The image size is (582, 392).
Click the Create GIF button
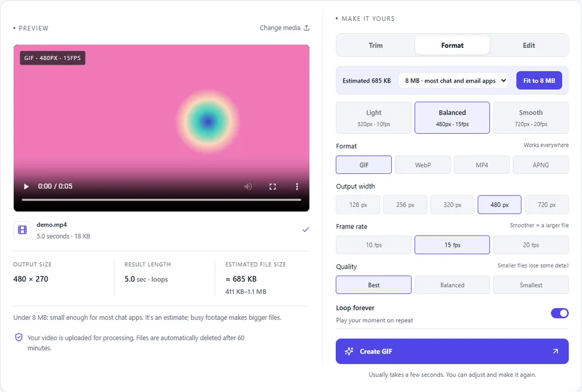coord(452,351)
